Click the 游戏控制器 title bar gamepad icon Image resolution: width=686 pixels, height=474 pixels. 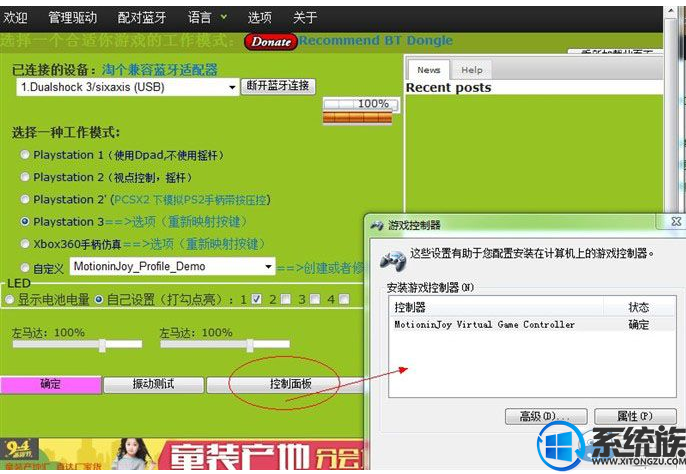pyautogui.click(x=377, y=225)
